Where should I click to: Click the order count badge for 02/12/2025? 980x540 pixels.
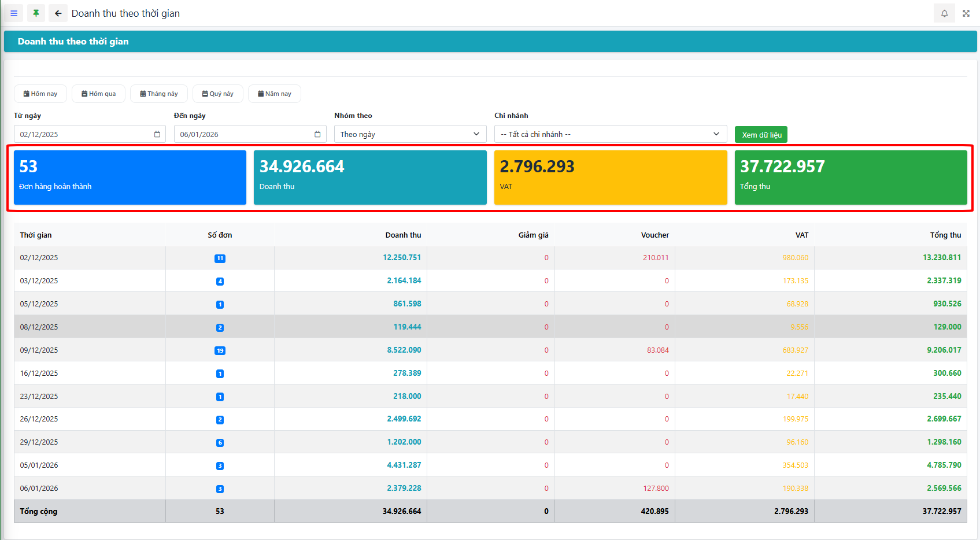[x=220, y=258]
